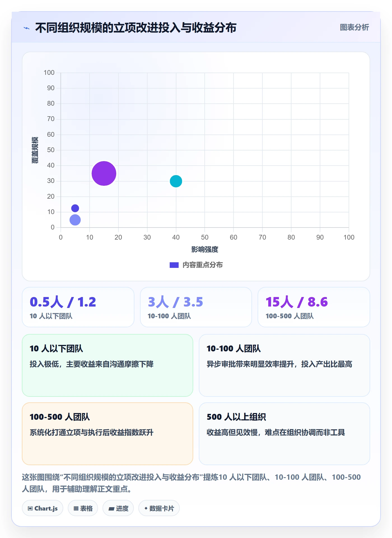
Task: Click text 异步审批带来明显效率提升，投入产出比最高
Action: coord(279,364)
